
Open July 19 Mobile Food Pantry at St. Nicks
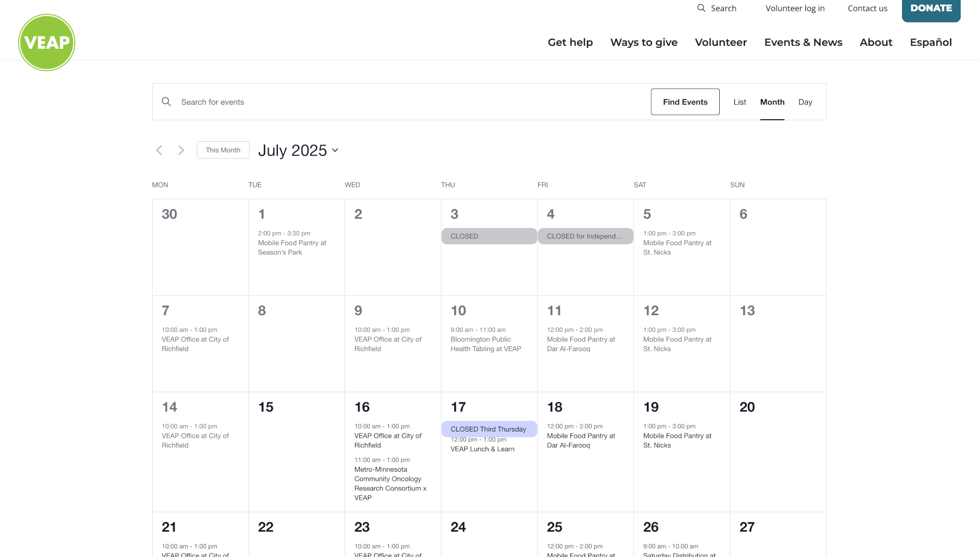tap(677, 440)
